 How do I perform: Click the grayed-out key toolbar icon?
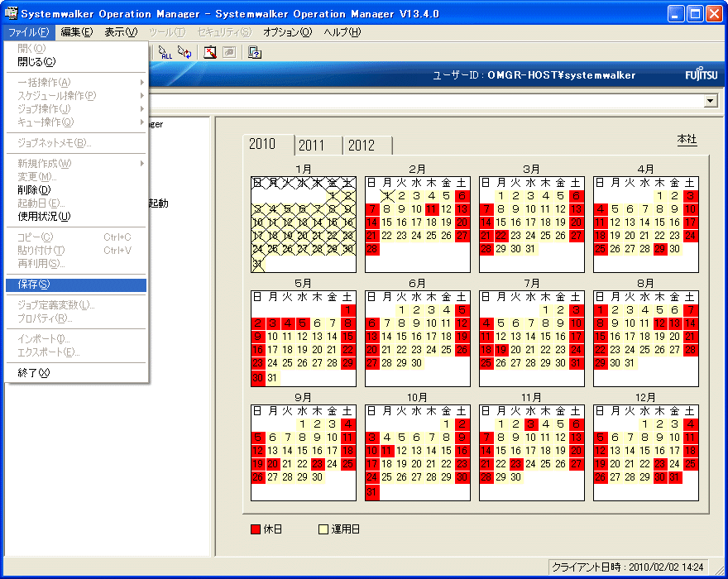point(229,52)
